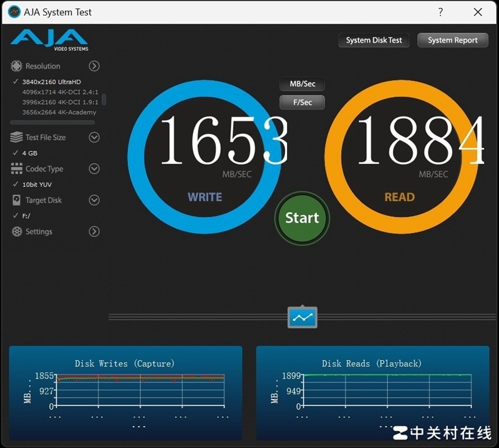
Task: Click the Settings gear icon
Action: tap(16, 232)
